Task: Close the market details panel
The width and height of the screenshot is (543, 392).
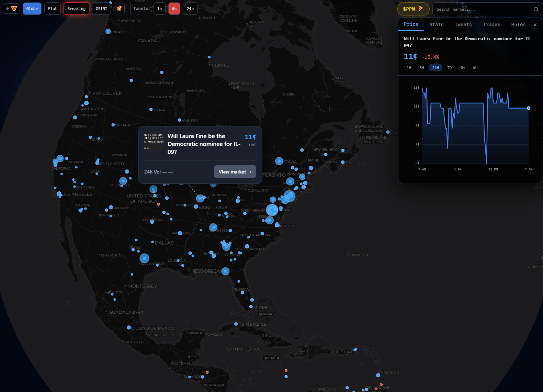Action: (x=535, y=25)
